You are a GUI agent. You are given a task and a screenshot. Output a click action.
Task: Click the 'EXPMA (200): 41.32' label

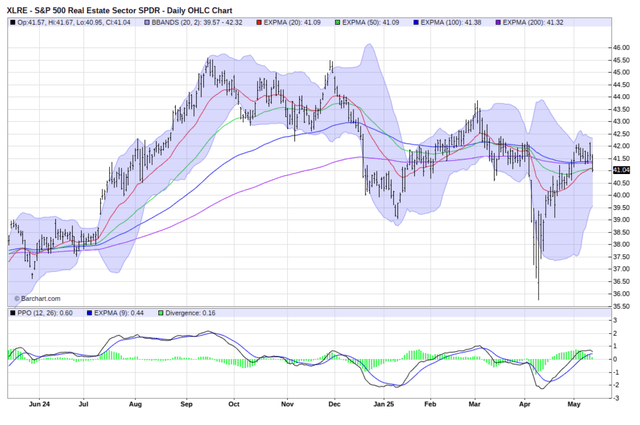pyautogui.click(x=533, y=22)
